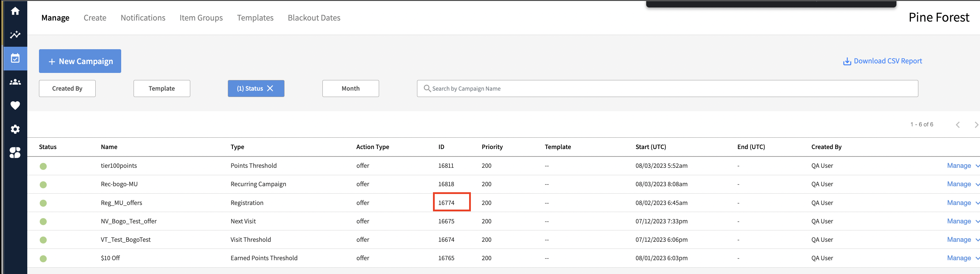The height and width of the screenshot is (274, 980).
Task: Switch to the Blackout Dates tab
Action: click(x=314, y=18)
